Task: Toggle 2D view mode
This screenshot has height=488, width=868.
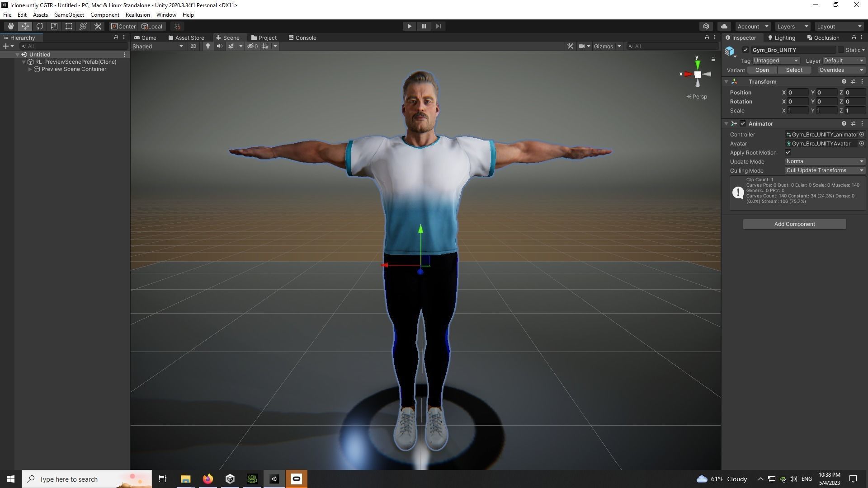Action: [x=193, y=46]
